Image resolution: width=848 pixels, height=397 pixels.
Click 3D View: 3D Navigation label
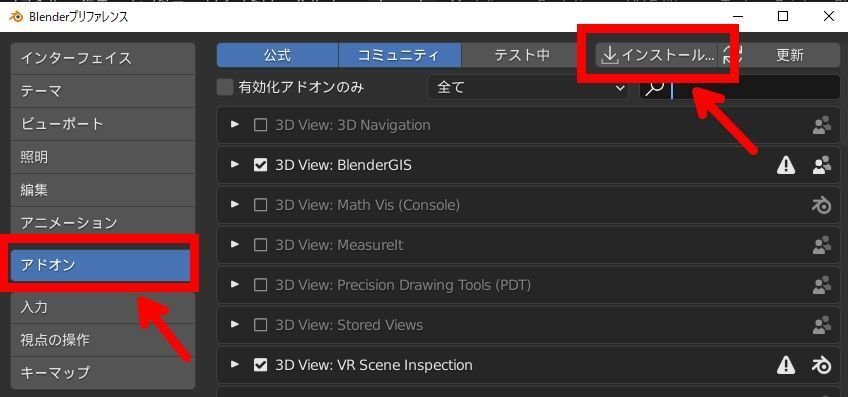click(353, 125)
